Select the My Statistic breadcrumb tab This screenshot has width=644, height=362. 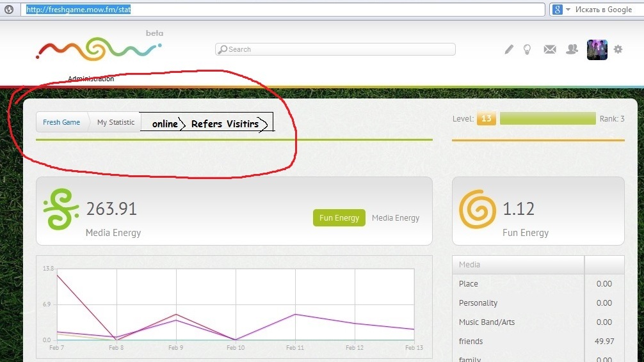click(x=116, y=122)
